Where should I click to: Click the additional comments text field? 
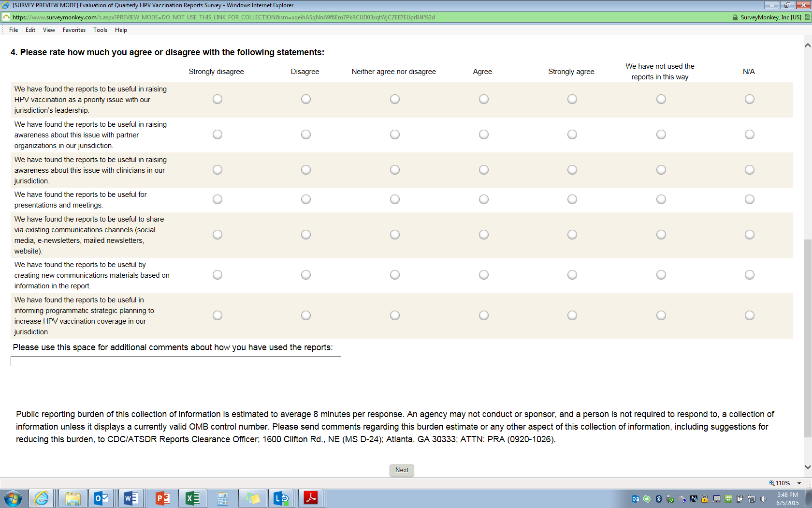point(176,361)
